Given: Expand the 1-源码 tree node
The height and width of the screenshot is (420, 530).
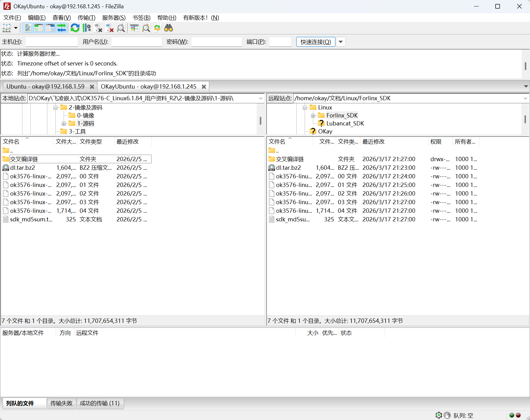Looking at the screenshot, I should [x=64, y=124].
